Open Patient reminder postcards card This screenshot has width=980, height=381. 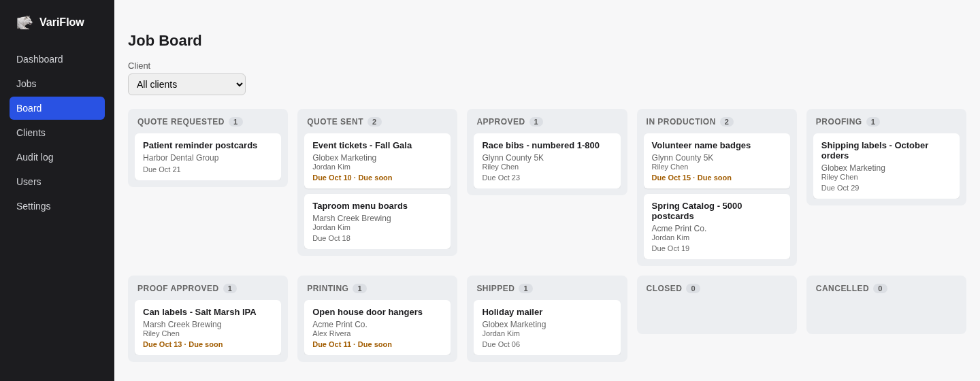208,156
